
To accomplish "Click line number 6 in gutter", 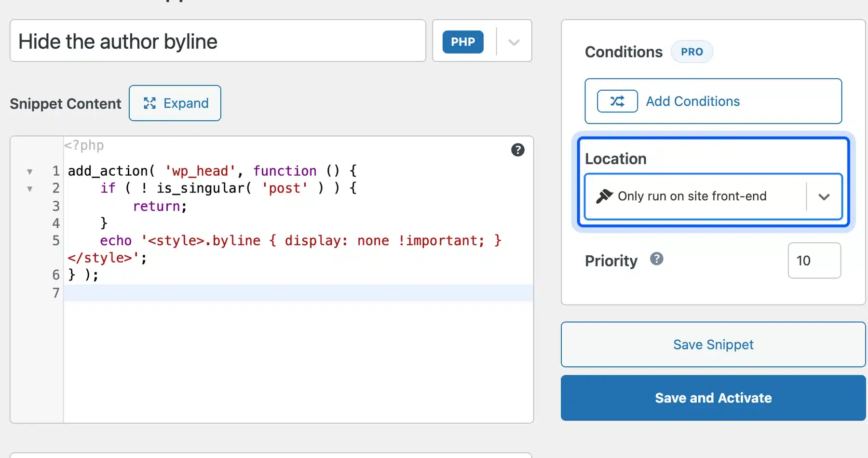I will 56,275.
